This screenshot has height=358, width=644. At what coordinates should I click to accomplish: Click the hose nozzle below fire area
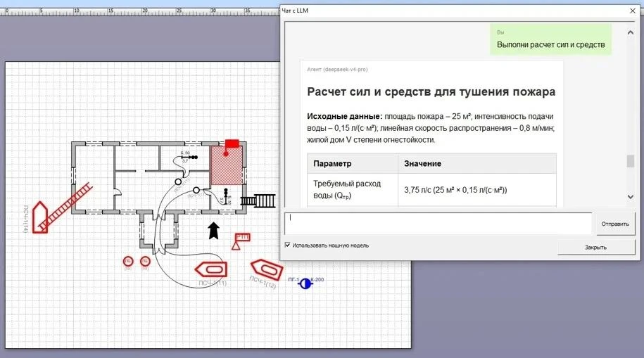click(225, 196)
